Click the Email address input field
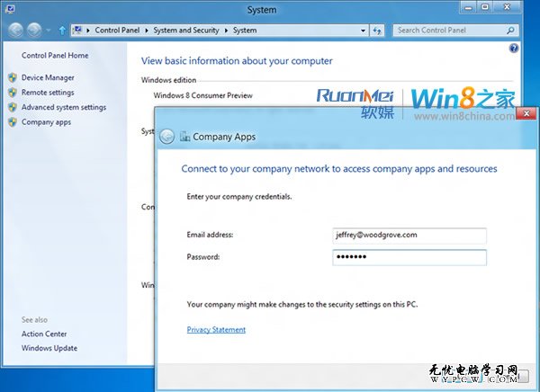 pyautogui.click(x=409, y=236)
